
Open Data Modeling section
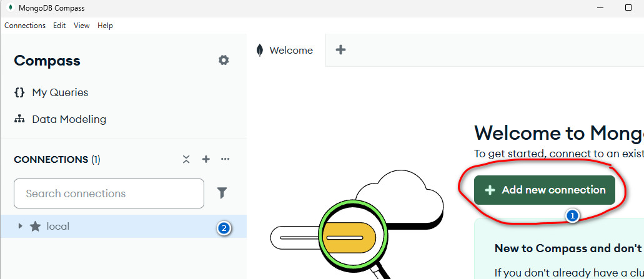click(69, 119)
